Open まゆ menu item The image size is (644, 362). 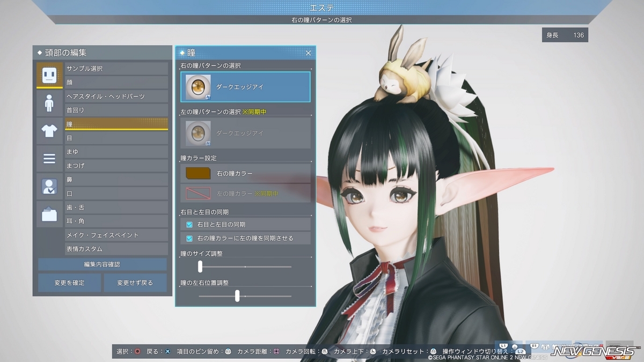(116, 152)
